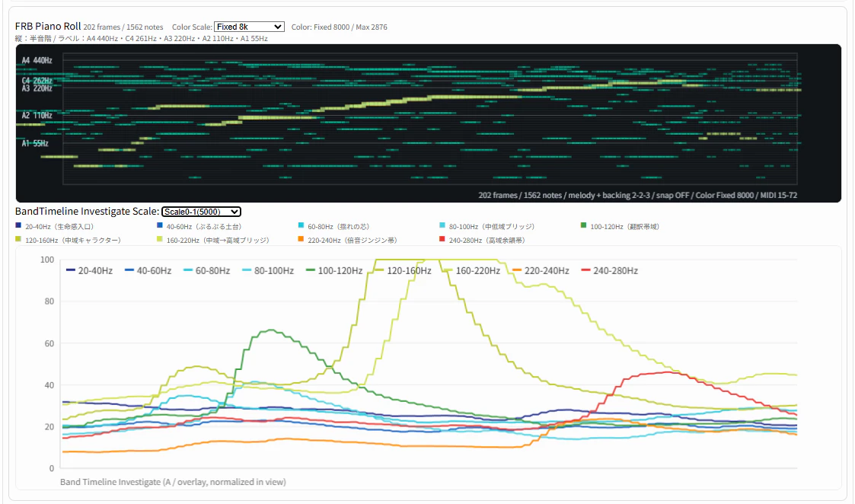Click the Color: Fixed 8000 / Max 2876 text
855x504 pixels.
click(339, 27)
